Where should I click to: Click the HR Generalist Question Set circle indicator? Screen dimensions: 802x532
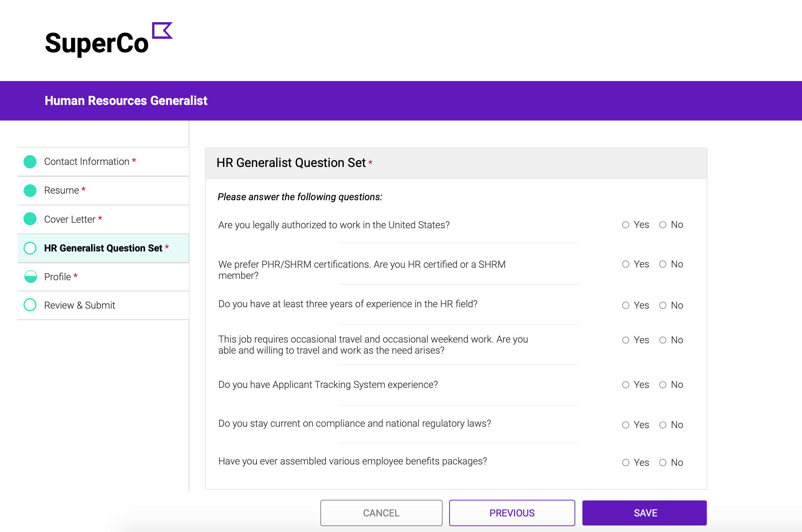[30, 248]
